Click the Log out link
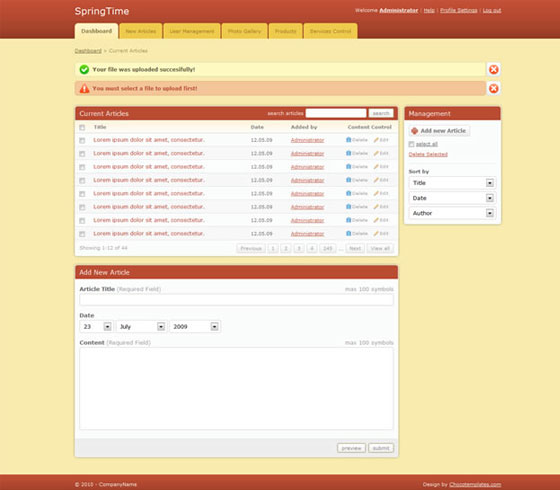This screenshot has height=490, width=560. [x=492, y=10]
